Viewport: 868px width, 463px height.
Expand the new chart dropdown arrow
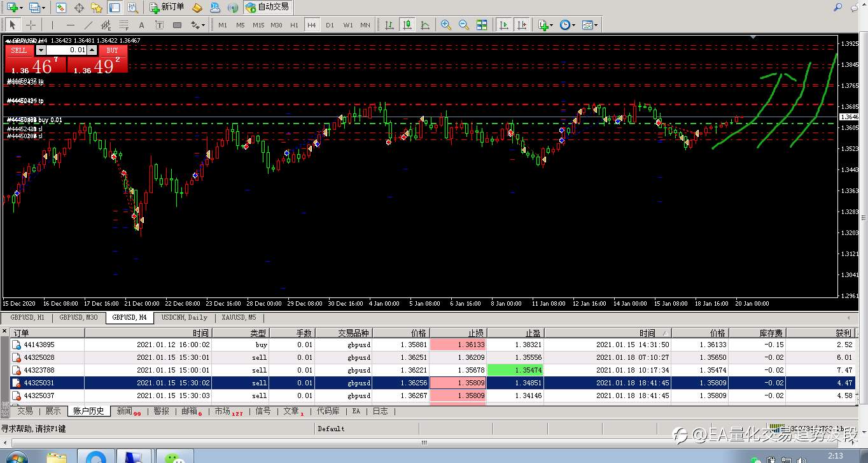tap(22, 8)
